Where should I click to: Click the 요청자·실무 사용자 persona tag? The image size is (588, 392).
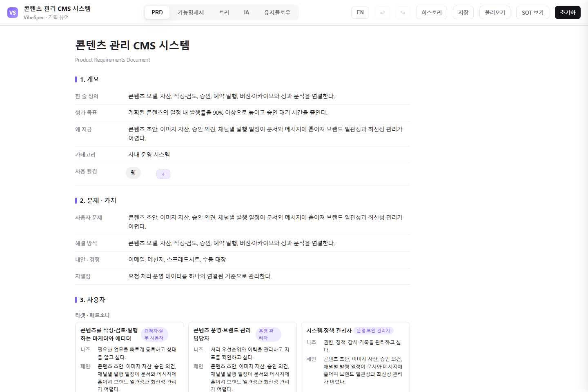point(154,334)
